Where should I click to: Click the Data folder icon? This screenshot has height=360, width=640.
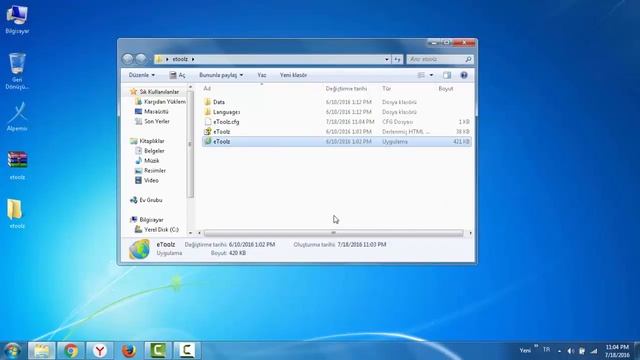[207, 102]
